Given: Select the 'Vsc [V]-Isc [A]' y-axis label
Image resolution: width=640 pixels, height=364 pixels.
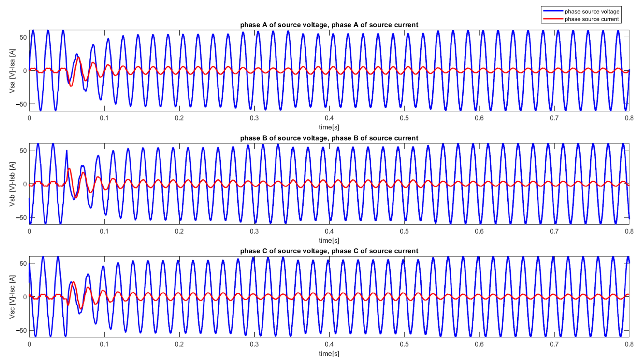Looking at the screenshot, I should tap(12, 297).
